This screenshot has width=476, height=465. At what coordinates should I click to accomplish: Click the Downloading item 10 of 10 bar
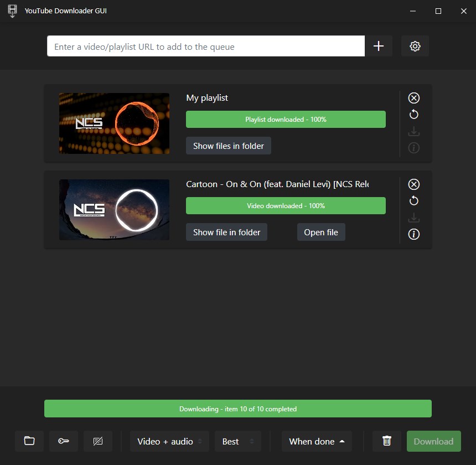pyautogui.click(x=237, y=409)
